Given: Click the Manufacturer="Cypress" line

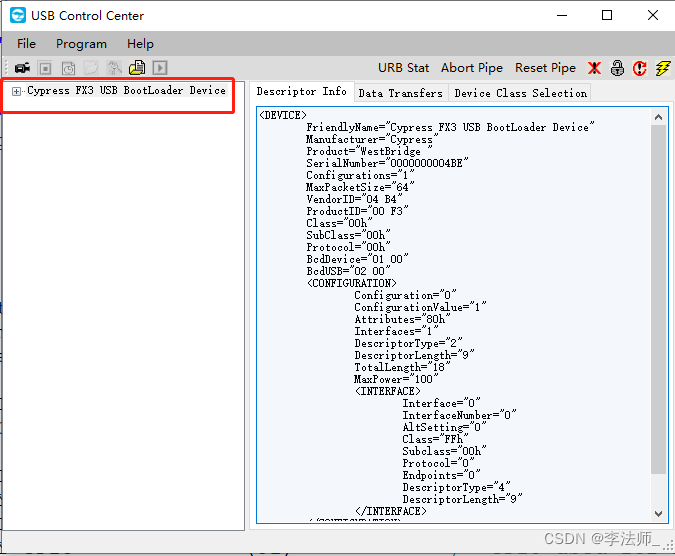Looking at the screenshot, I should coord(372,139).
